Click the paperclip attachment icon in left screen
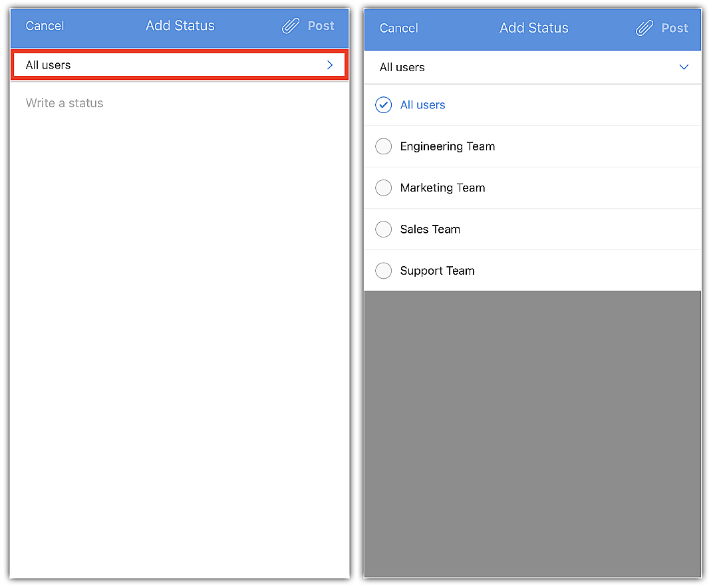713x588 pixels. (x=291, y=26)
